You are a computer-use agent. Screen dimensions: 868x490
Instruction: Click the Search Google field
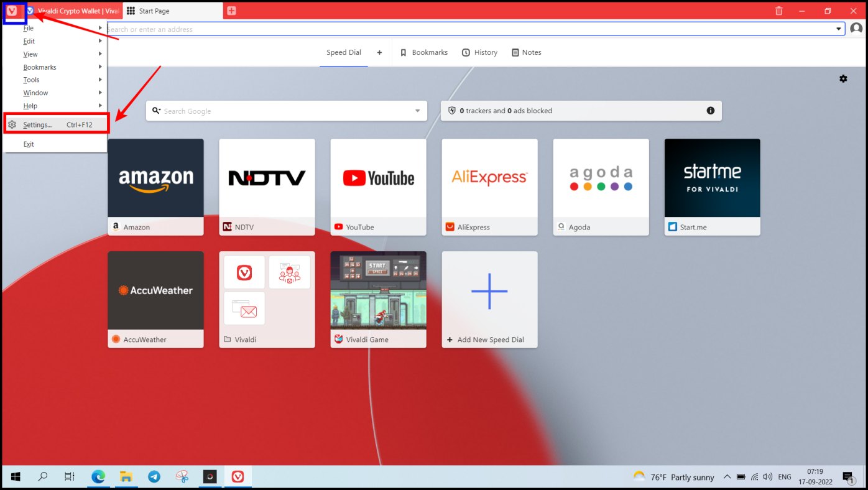287,111
